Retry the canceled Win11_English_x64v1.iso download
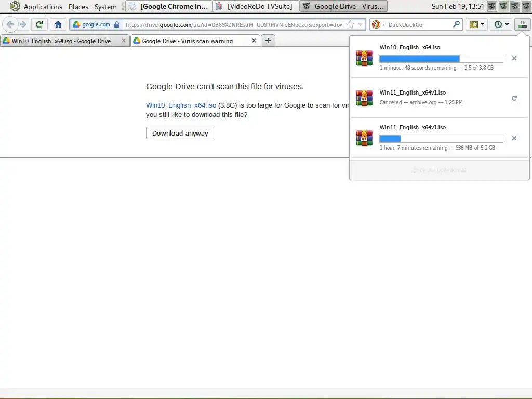 pos(514,98)
